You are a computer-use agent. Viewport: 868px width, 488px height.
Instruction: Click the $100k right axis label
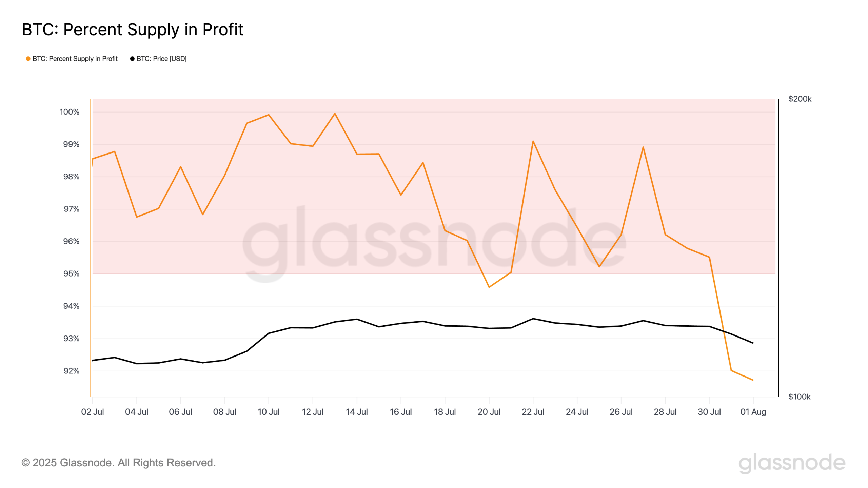click(799, 396)
